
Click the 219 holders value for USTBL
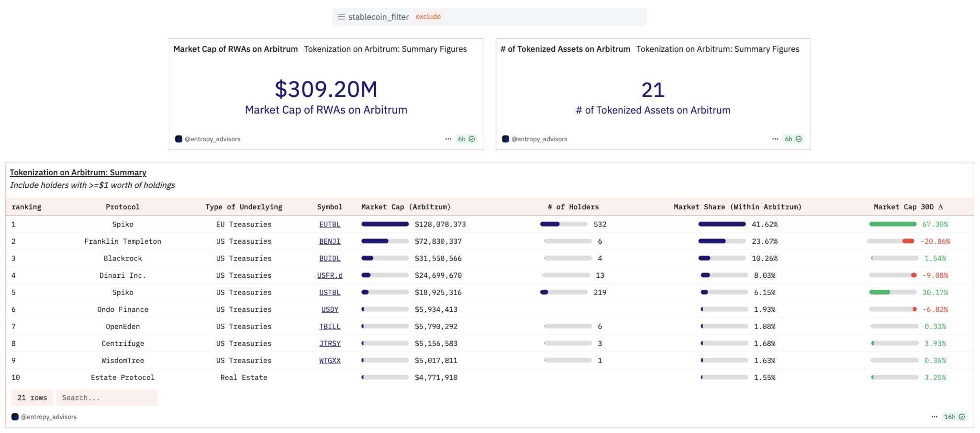pyautogui.click(x=600, y=292)
